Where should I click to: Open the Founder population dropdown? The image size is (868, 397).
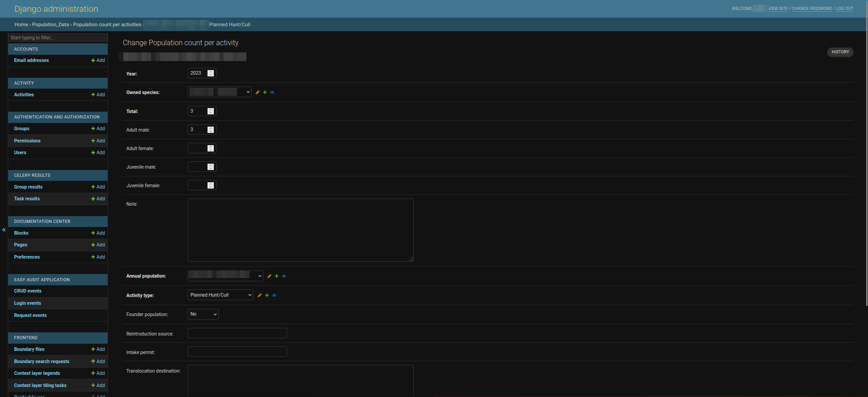pos(203,314)
